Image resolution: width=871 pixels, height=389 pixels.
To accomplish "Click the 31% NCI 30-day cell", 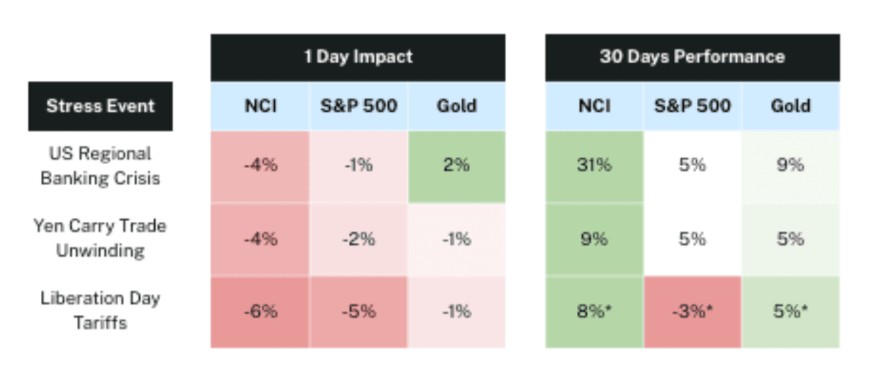I will coord(594,166).
